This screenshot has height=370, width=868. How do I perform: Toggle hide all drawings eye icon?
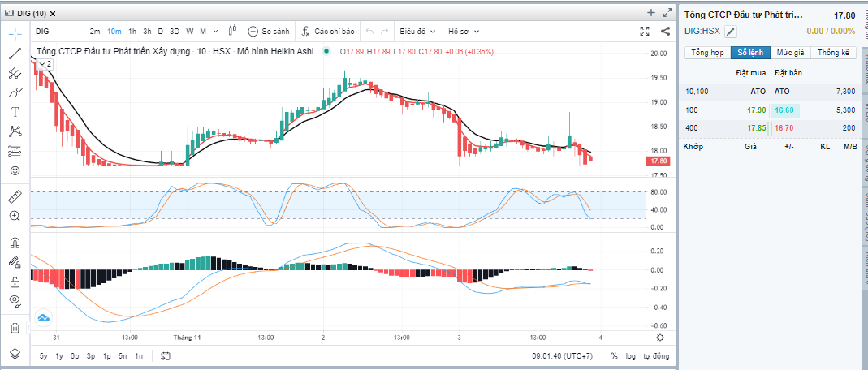15,301
